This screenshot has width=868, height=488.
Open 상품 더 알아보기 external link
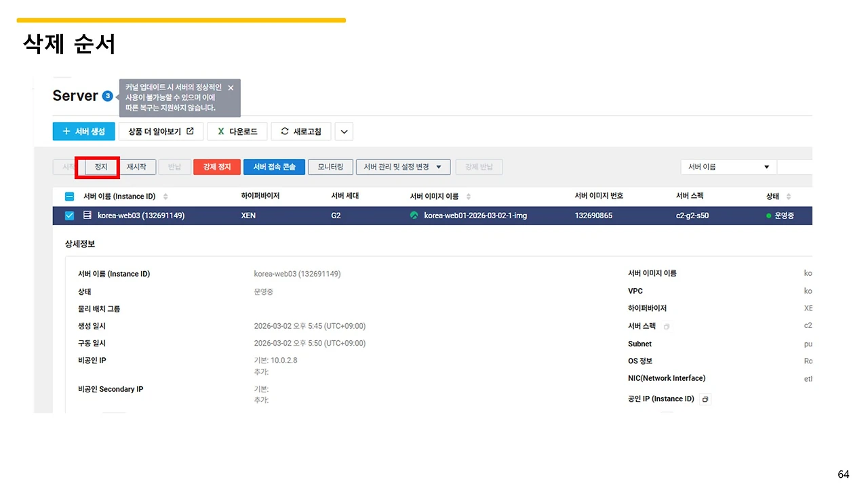[161, 131]
